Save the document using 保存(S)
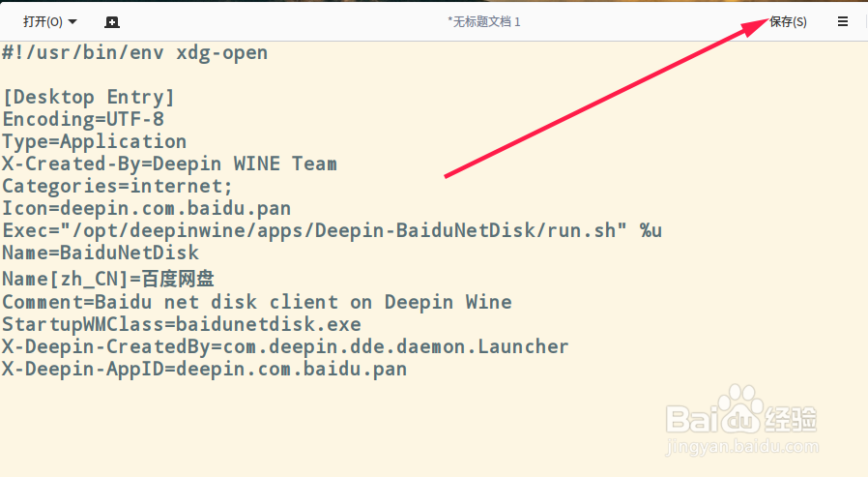 click(788, 21)
